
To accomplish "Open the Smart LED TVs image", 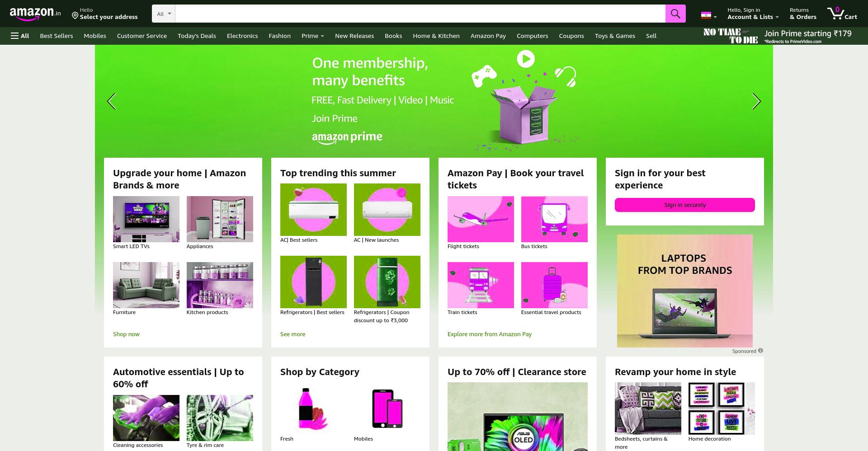I will coord(146,219).
